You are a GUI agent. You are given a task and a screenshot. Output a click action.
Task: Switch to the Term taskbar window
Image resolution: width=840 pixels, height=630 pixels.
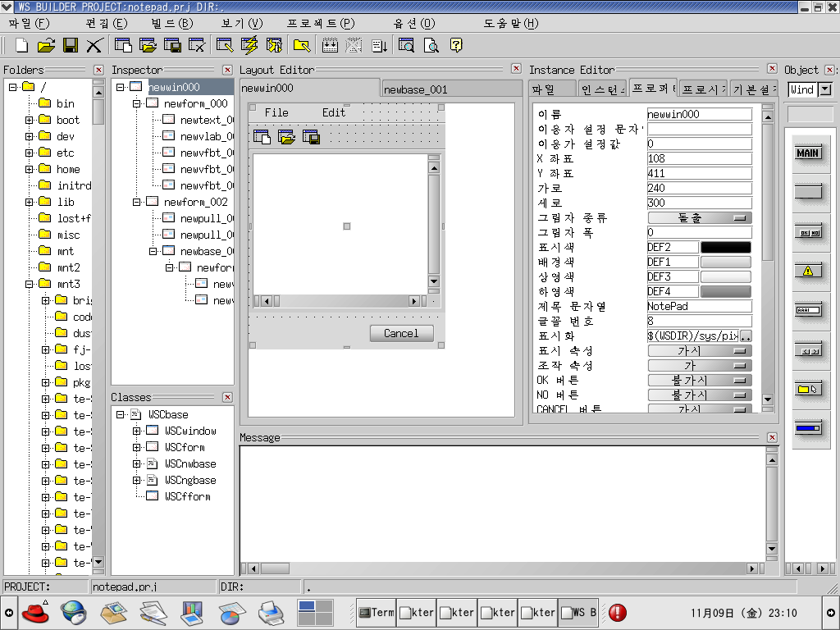[x=376, y=612]
